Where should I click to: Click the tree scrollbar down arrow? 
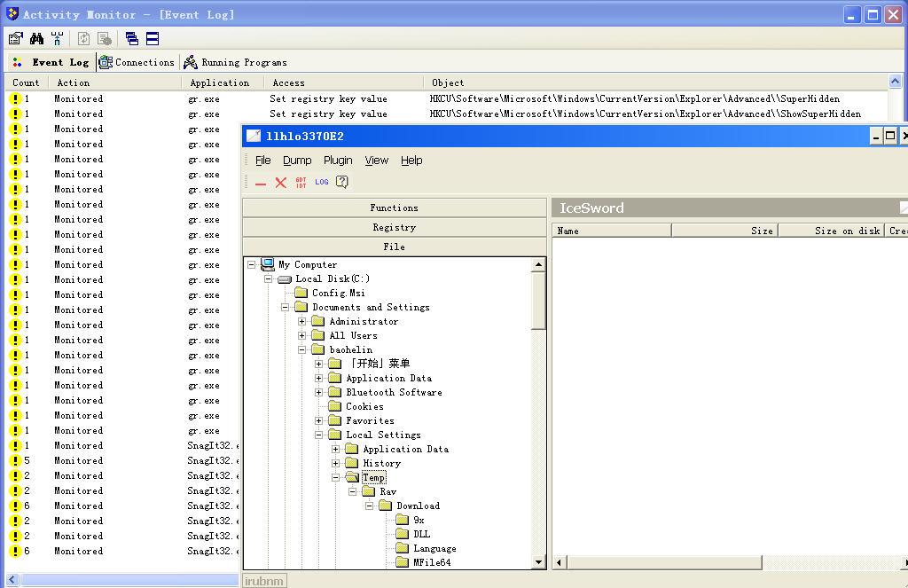pyautogui.click(x=538, y=561)
